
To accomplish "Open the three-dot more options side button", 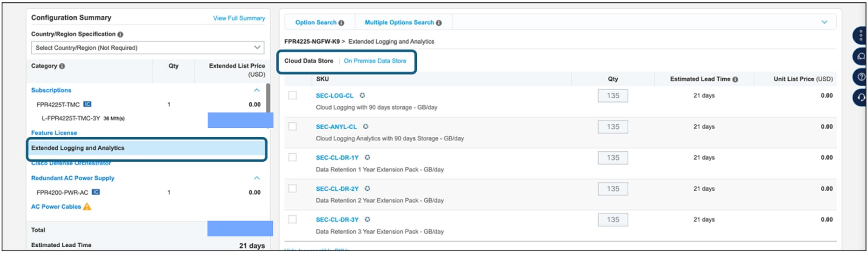I will (x=860, y=36).
